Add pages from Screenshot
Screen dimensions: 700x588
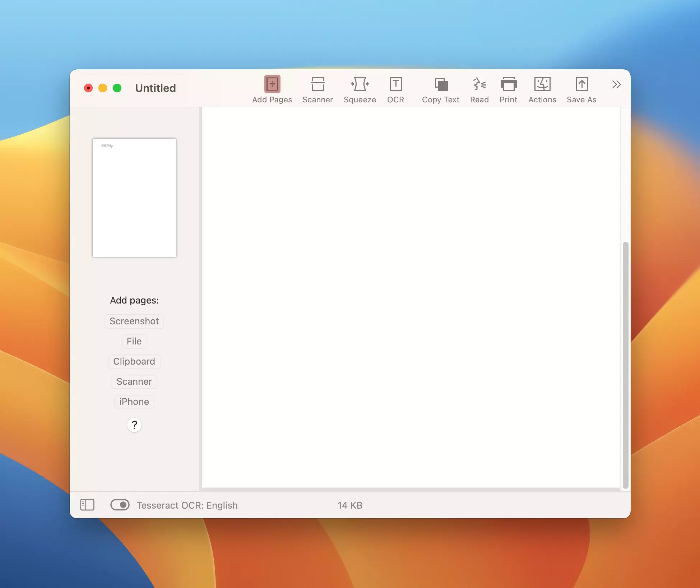(134, 321)
